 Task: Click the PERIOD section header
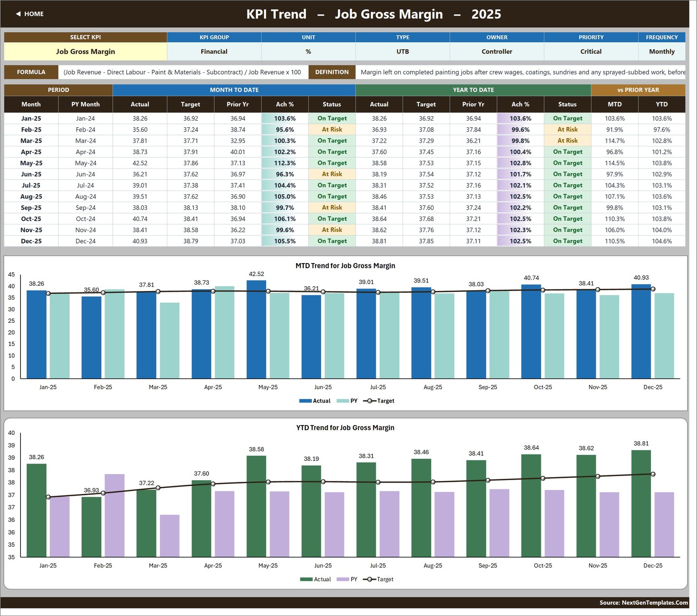pyautogui.click(x=58, y=90)
